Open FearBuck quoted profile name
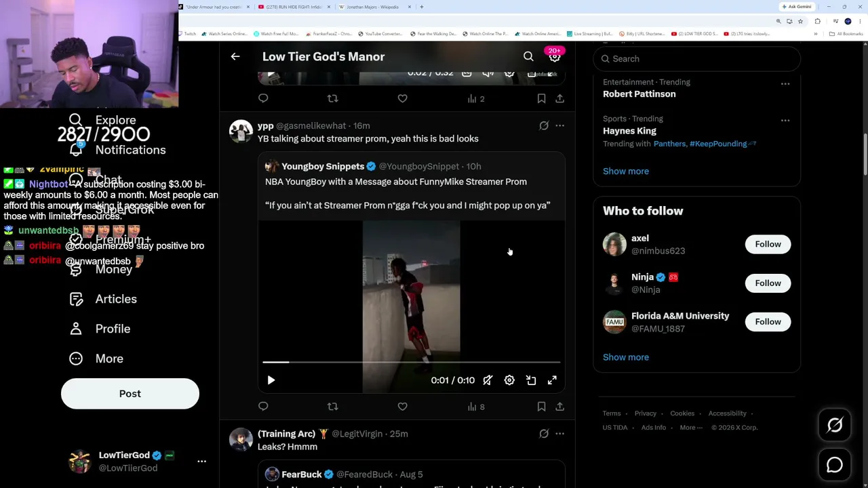 [x=302, y=474]
